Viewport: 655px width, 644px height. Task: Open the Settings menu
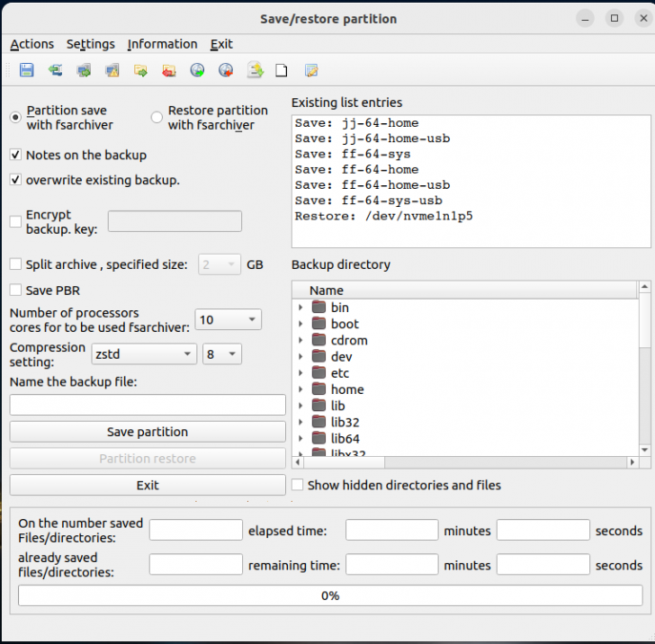[91, 44]
